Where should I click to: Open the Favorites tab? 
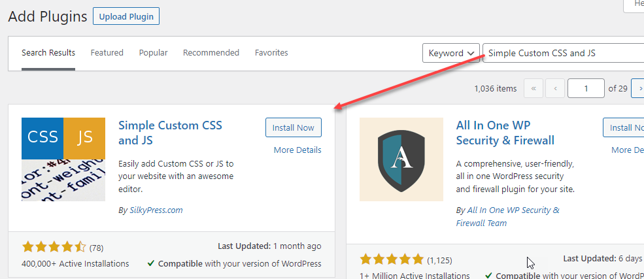[x=271, y=52]
